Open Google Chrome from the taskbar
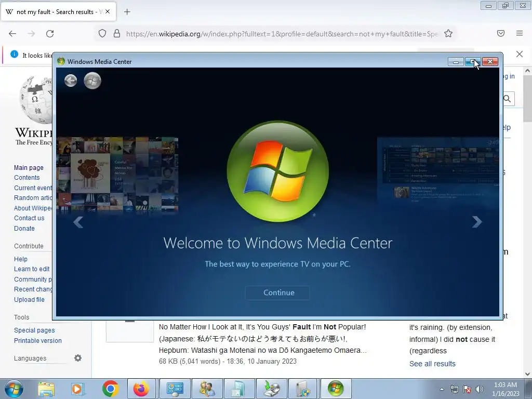 [110, 389]
